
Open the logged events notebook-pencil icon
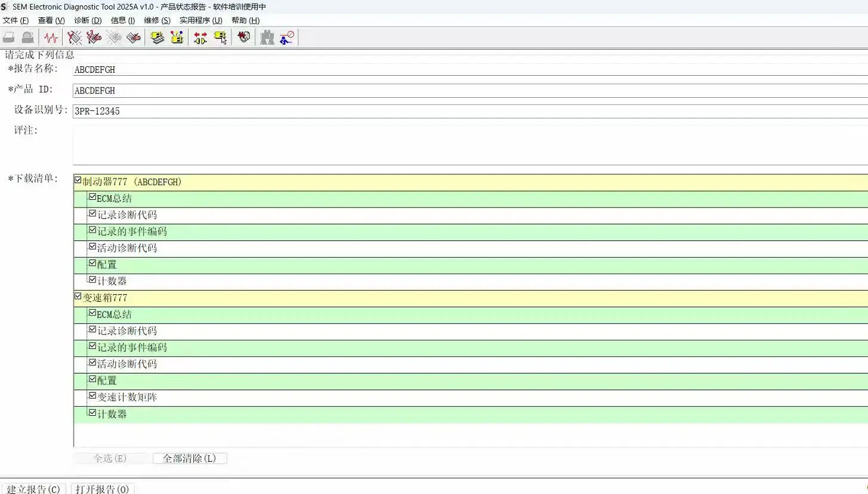134,38
